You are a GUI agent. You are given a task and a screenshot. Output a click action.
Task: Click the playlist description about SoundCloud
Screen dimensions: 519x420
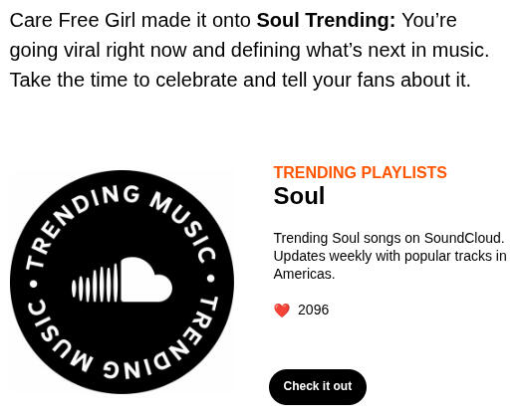(389, 256)
